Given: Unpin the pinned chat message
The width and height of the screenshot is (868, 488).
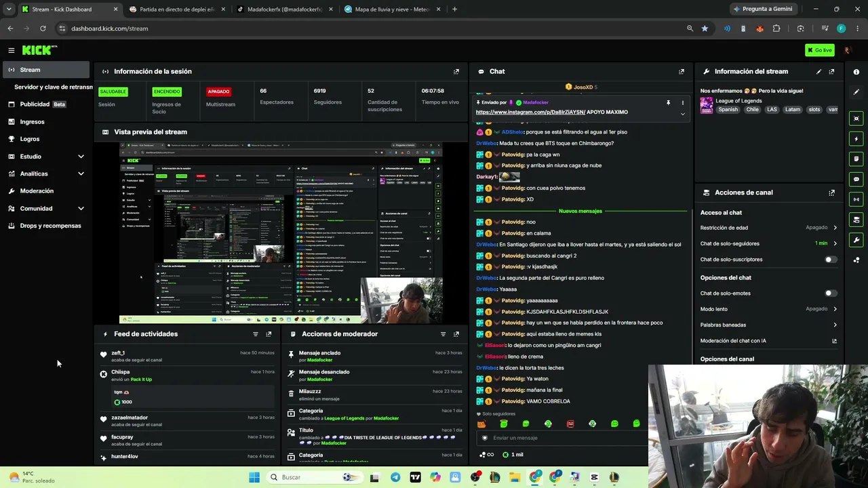Looking at the screenshot, I should 668,103.
